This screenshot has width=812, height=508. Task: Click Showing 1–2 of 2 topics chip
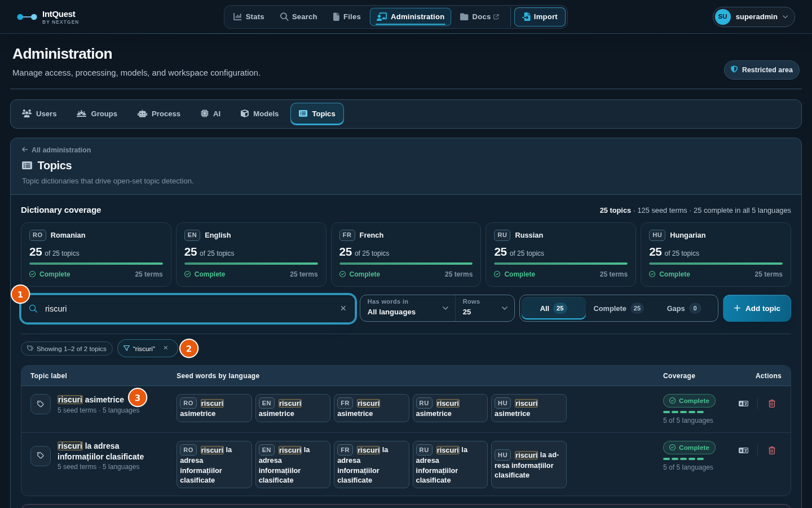click(x=67, y=349)
